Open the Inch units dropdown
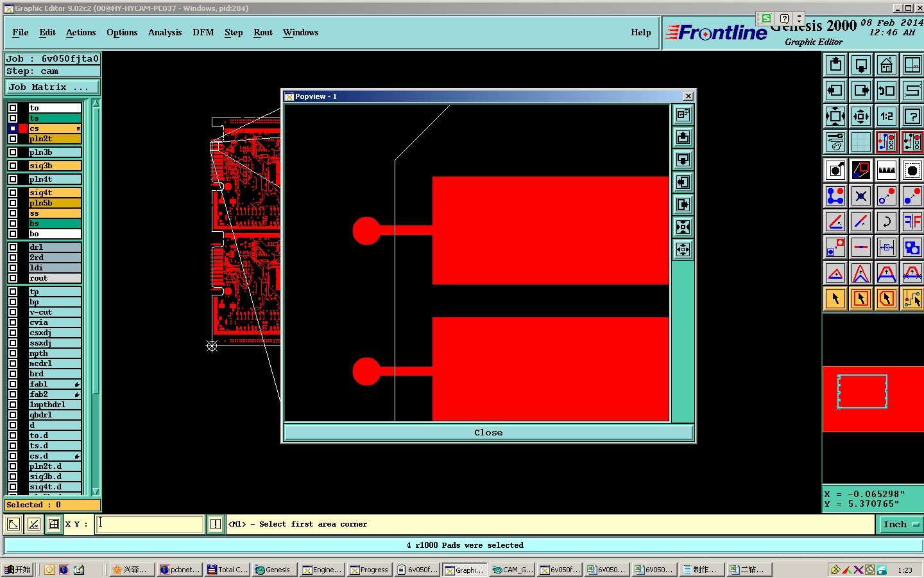924x578 pixels. (900, 525)
